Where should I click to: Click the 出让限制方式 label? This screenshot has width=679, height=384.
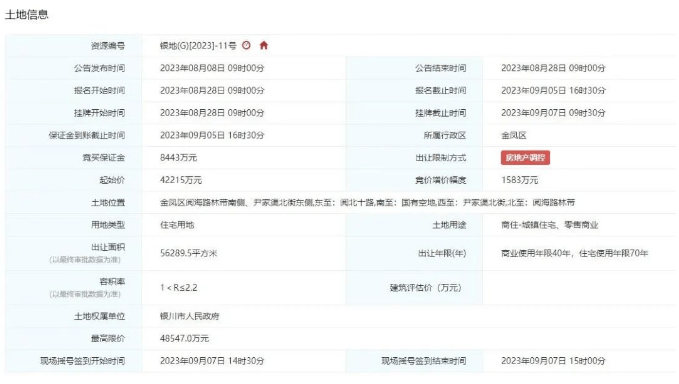[x=441, y=158]
